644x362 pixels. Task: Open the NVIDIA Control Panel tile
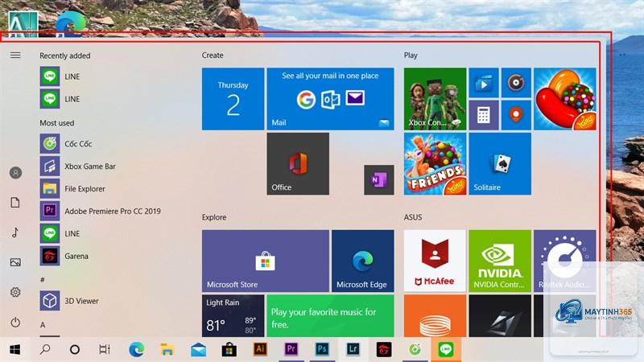(500, 261)
